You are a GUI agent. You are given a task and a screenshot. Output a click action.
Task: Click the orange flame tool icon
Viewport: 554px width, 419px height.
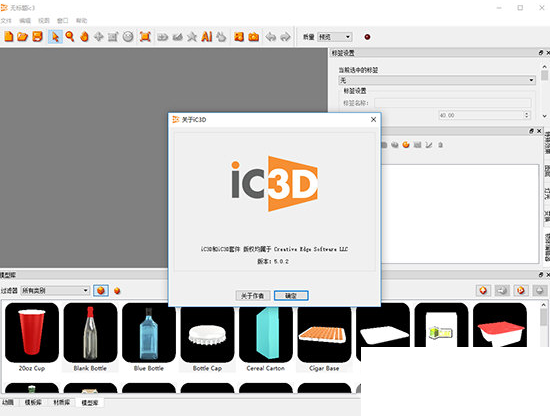pos(84,36)
